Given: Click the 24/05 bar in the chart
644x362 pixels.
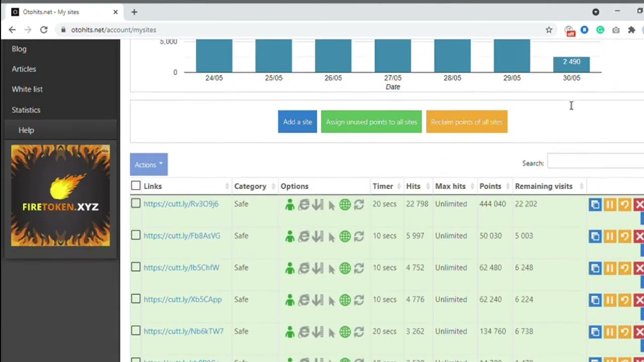Looking at the screenshot, I should pos(214,56).
